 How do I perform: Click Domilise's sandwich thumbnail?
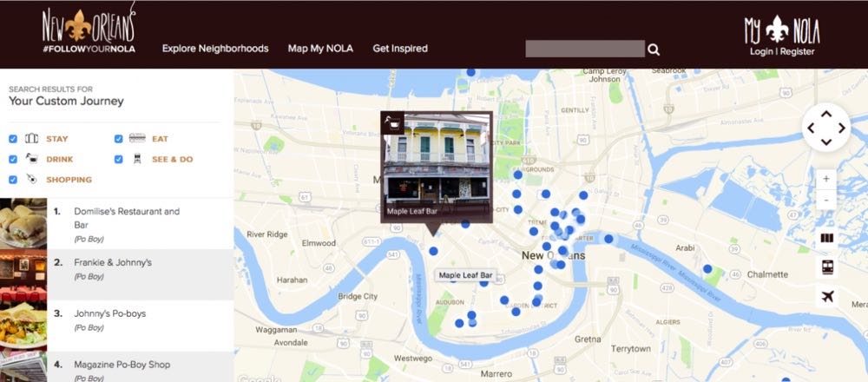click(23, 223)
